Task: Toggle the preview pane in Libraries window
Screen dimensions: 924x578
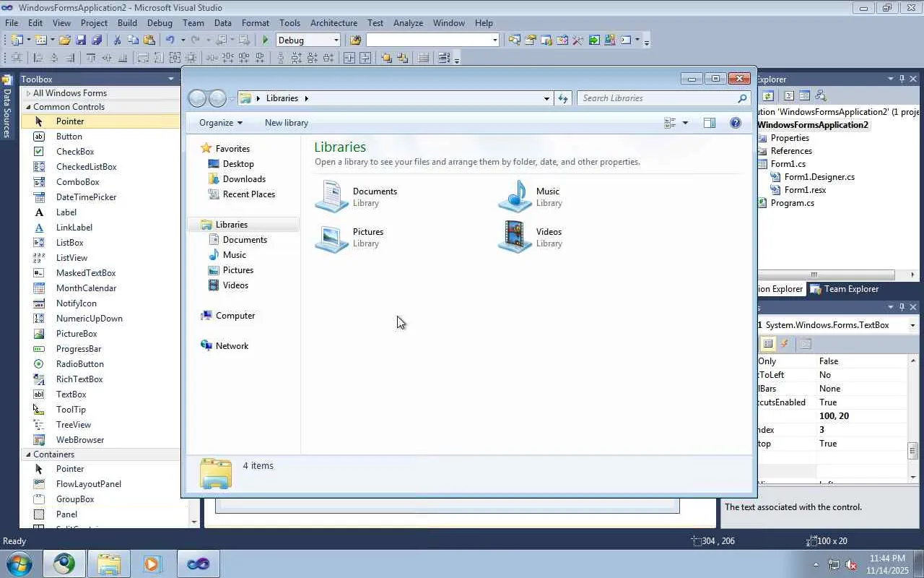Action: tap(710, 123)
